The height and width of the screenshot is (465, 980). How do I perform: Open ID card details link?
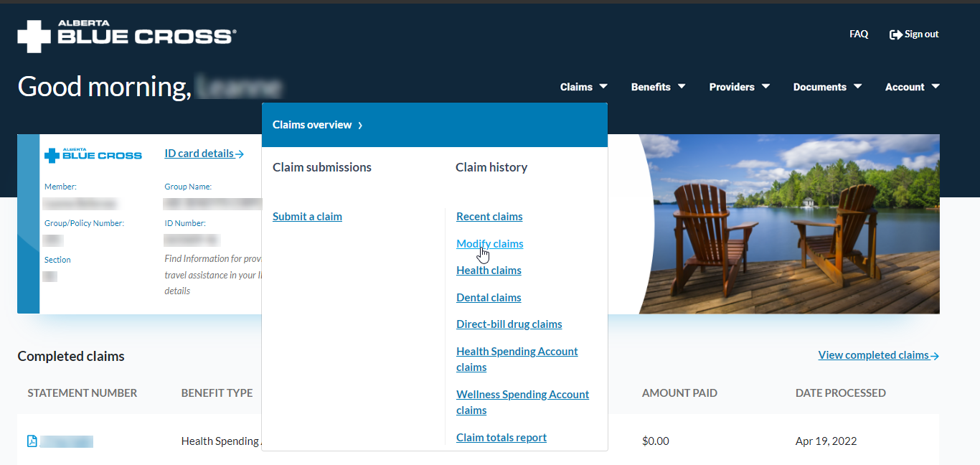pyautogui.click(x=199, y=153)
